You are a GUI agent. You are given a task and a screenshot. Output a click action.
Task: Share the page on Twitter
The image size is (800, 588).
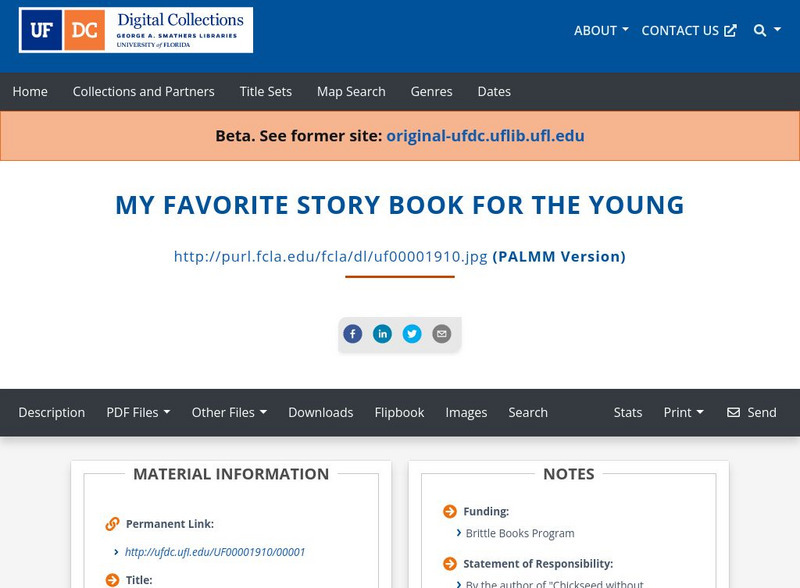[412, 333]
